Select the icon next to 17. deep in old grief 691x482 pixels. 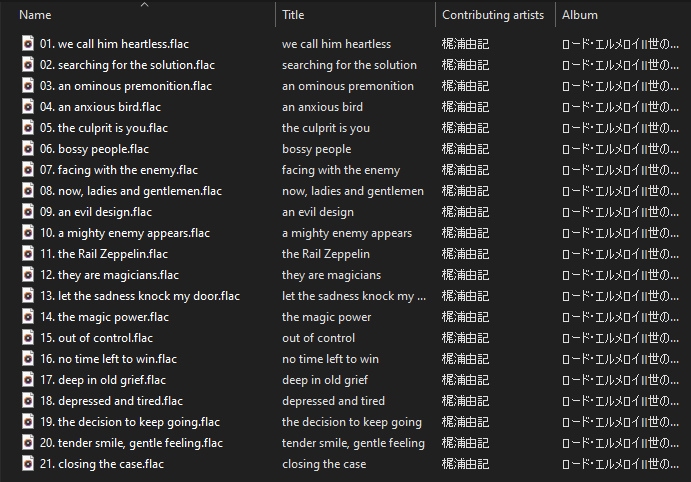[28, 380]
